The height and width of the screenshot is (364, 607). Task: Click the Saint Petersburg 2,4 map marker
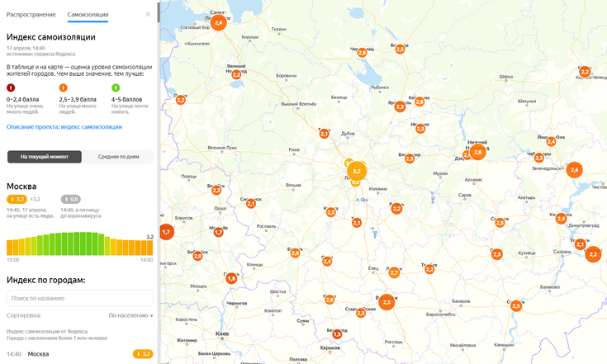point(218,23)
